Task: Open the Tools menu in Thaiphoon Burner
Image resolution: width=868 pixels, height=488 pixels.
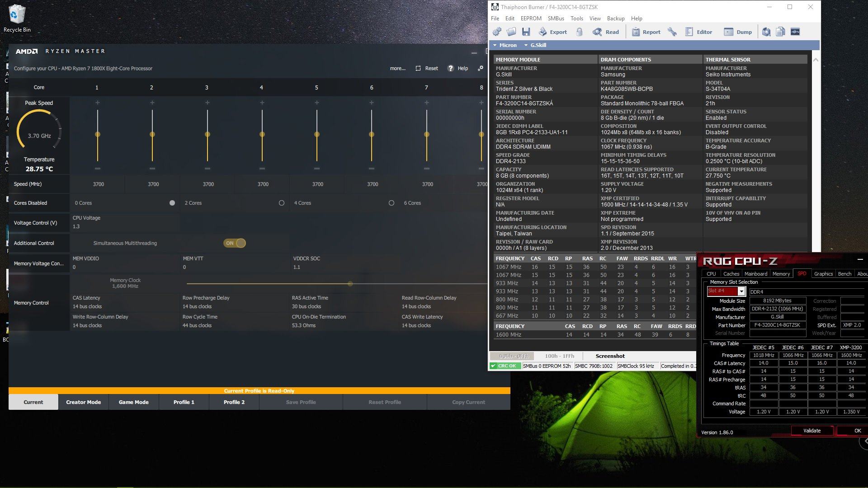Action: coord(576,19)
